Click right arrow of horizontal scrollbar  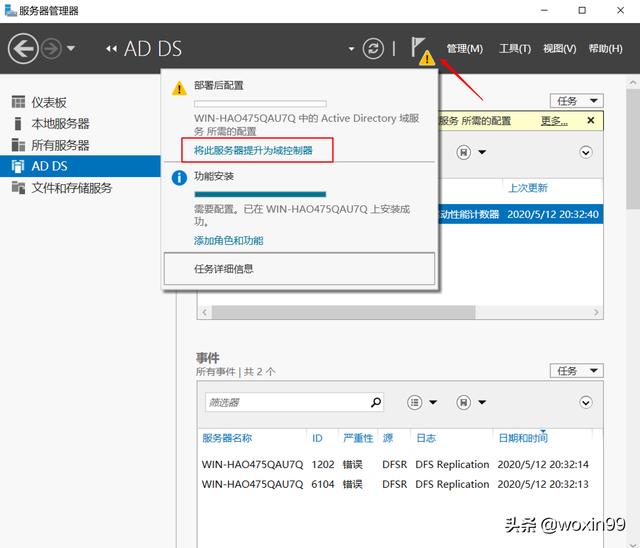tap(596, 312)
